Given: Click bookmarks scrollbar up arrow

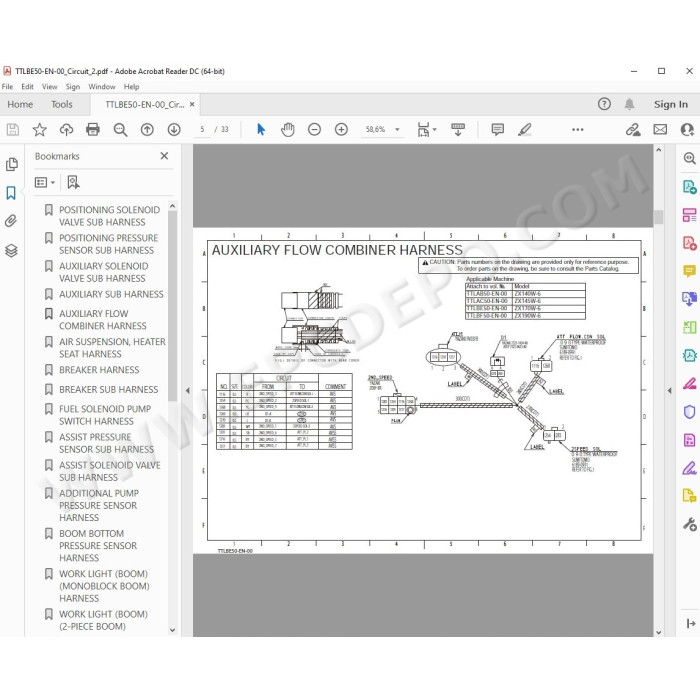Looking at the screenshot, I should coord(172,206).
